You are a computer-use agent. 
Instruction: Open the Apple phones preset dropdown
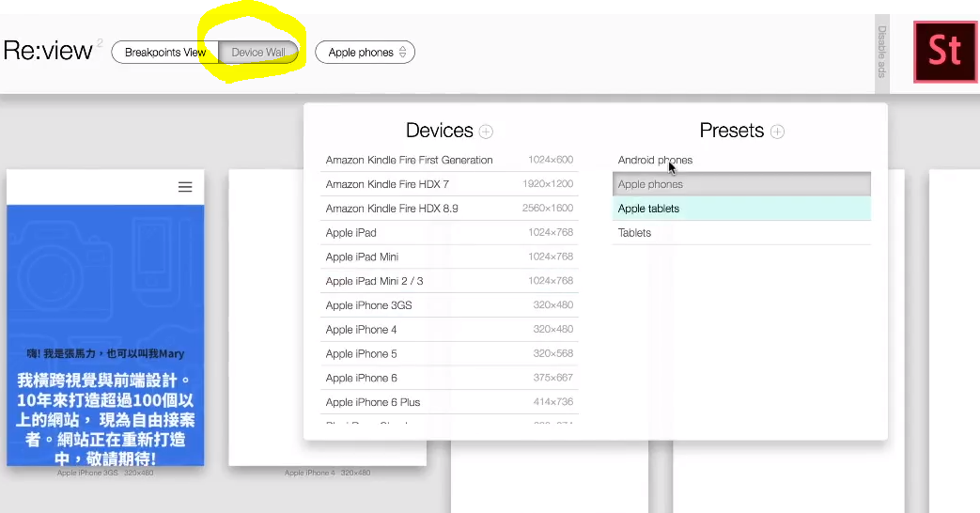(365, 53)
